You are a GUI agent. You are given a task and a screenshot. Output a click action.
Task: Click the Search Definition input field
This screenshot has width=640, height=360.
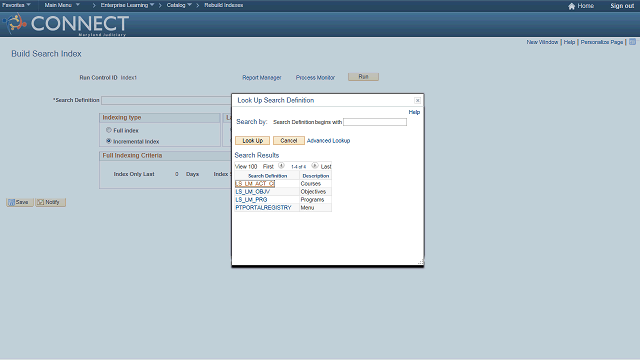[x=167, y=100]
